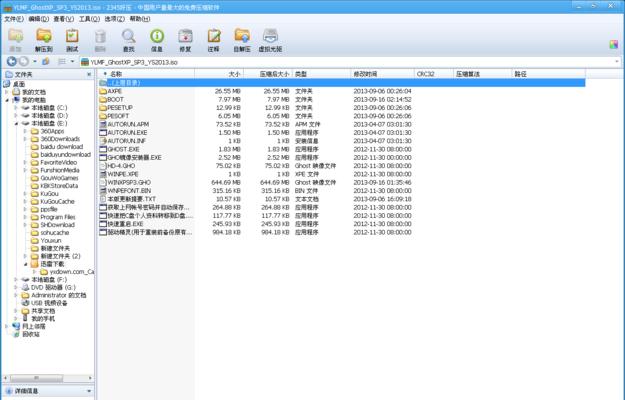This screenshot has height=400, width=625.
Task: Close the folder tree panel with X
Action: [x=89, y=75]
